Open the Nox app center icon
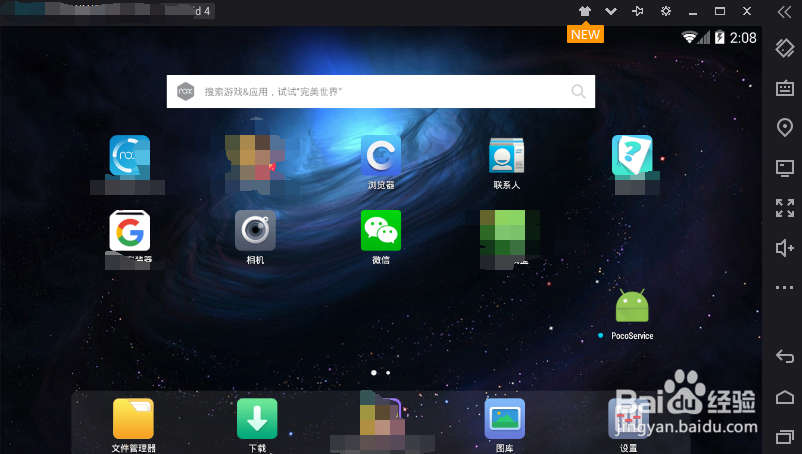The image size is (802, 454). pyautogui.click(x=129, y=157)
